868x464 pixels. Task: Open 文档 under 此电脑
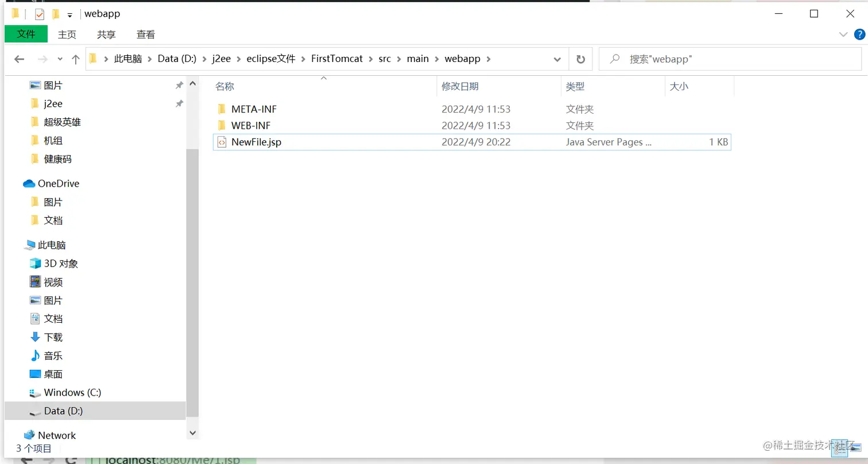[x=53, y=319]
